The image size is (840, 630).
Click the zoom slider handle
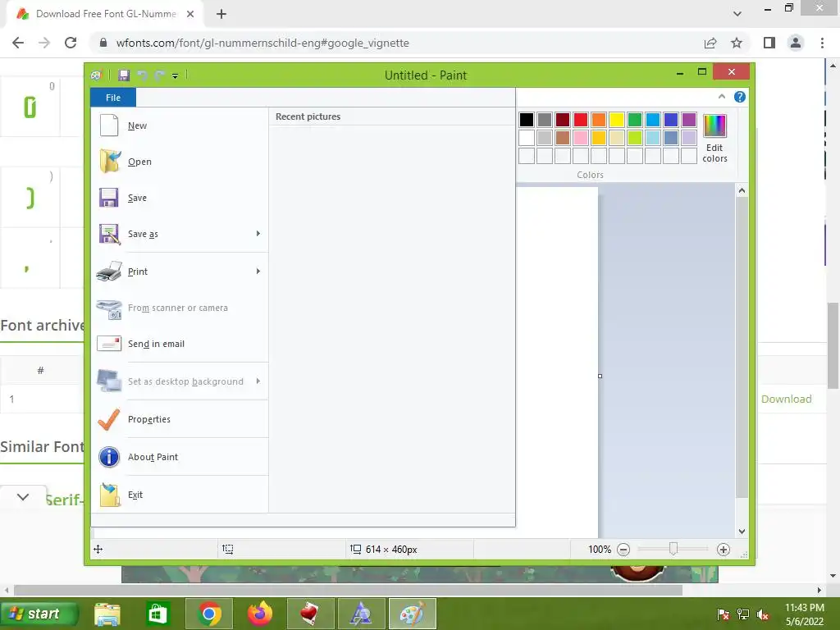coord(673,549)
